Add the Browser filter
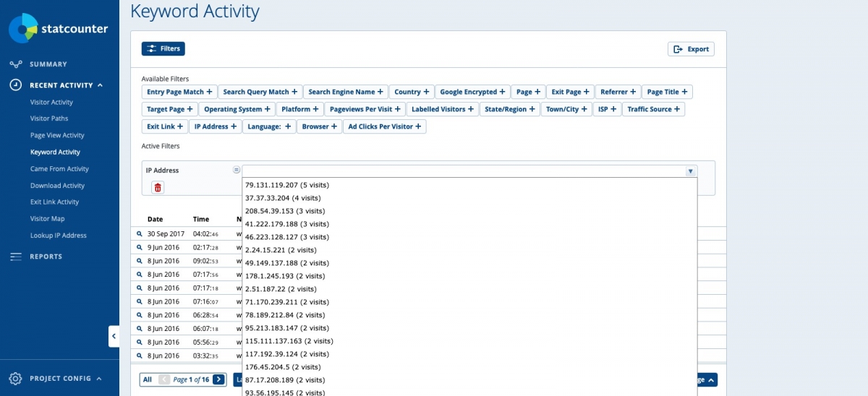 [x=319, y=126]
